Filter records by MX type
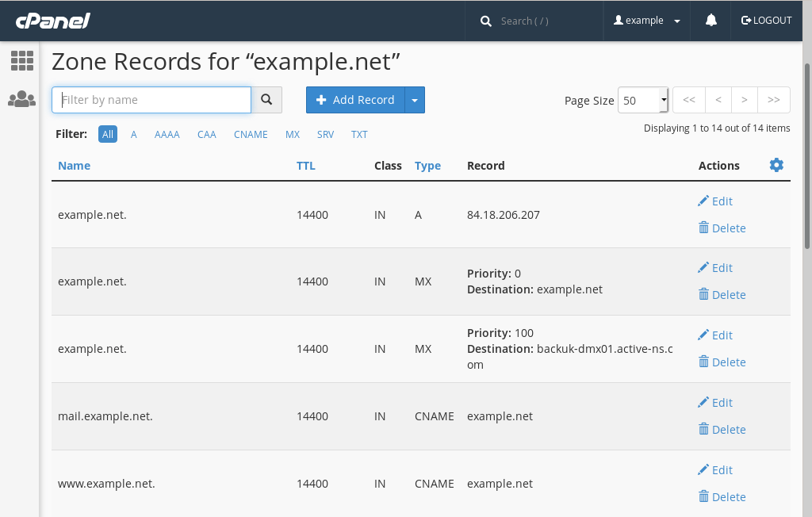 [293, 135]
